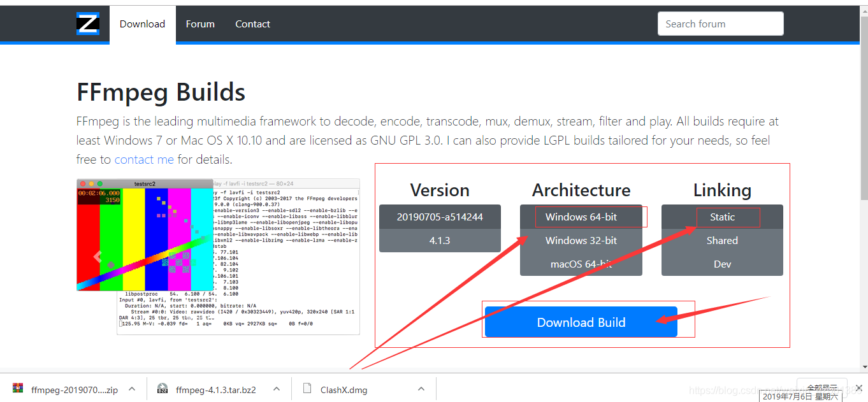Click the Linking column heading
Image resolution: width=868 pixels, height=402 pixels.
[722, 190]
